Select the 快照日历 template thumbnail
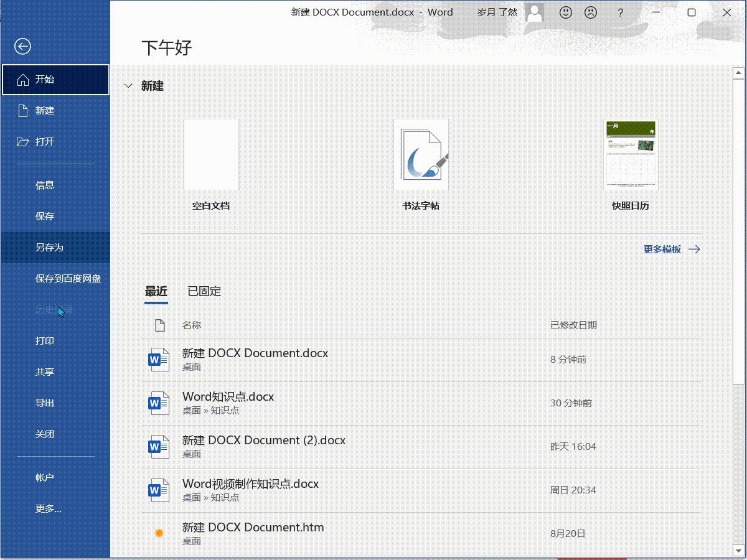Screen dimensions: 747x560 [631, 154]
